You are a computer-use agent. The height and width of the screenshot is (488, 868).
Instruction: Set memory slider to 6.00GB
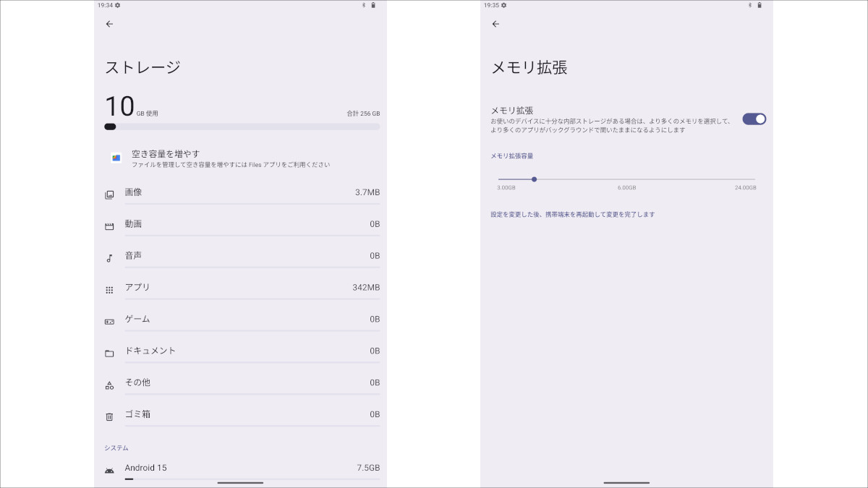pos(626,179)
